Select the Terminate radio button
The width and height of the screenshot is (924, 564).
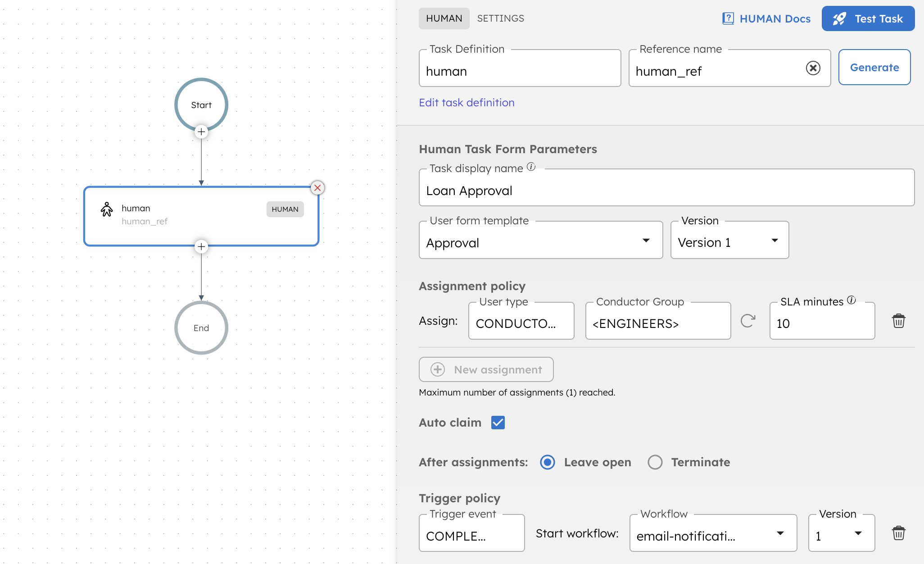click(x=655, y=462)
